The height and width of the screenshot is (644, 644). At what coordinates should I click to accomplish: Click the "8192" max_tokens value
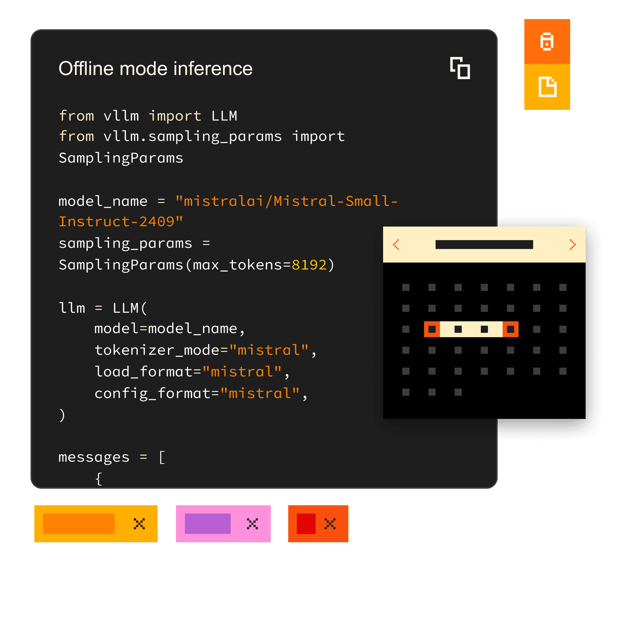pos(309,265)
